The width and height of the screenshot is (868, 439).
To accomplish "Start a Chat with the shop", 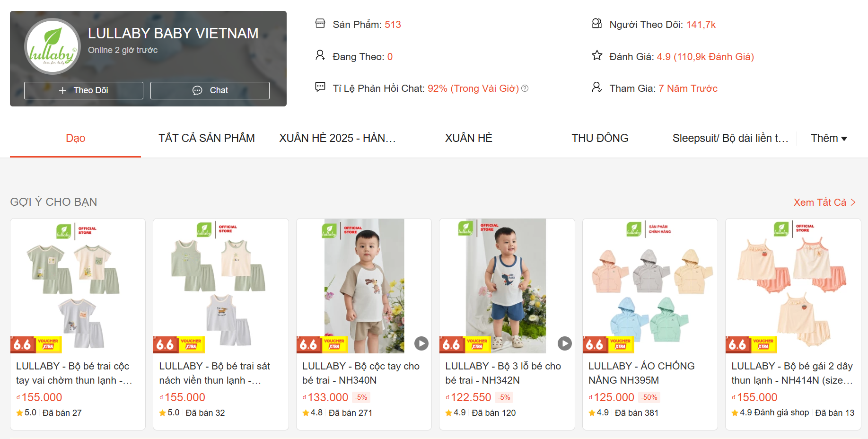I will (x=210, y=90).
